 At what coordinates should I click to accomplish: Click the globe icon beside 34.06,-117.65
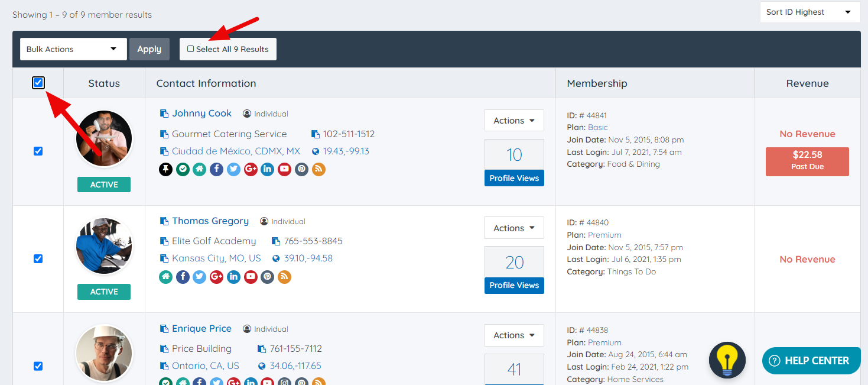[262, 366]
